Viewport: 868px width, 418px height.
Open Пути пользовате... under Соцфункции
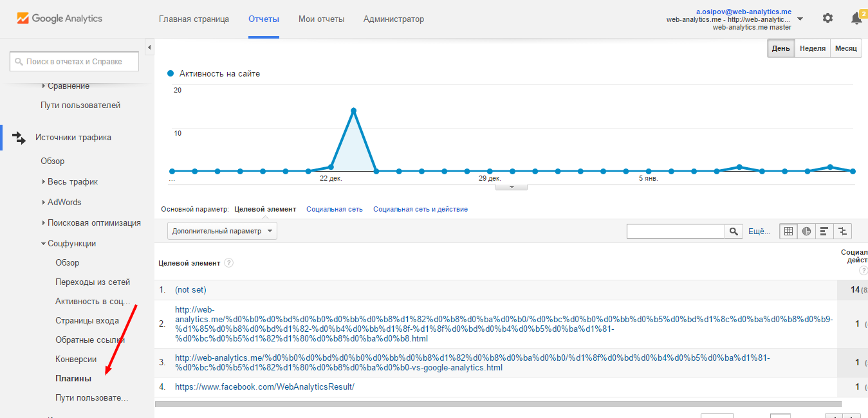pos(92,398)
